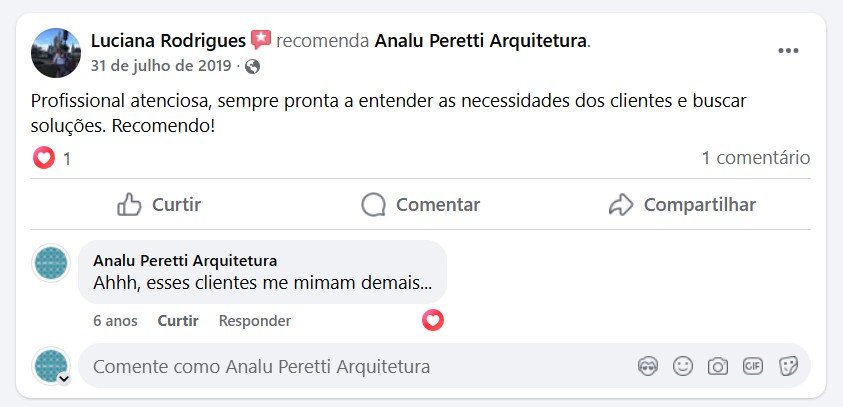Click Luciana Rodrigues profile picture
843x407 pixels.
click(x=56, y=53)
